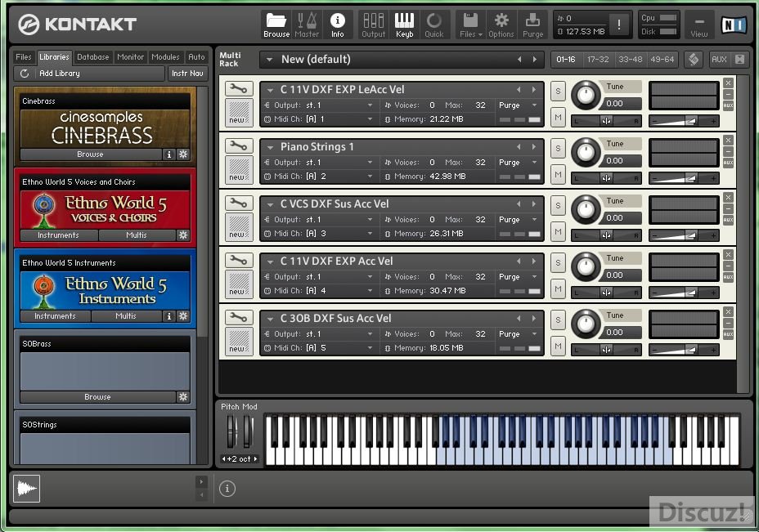Solo the C 11V DXF EXP LeAcc Vel instrument
Screen dimensions: 759x532
[558, 91]
